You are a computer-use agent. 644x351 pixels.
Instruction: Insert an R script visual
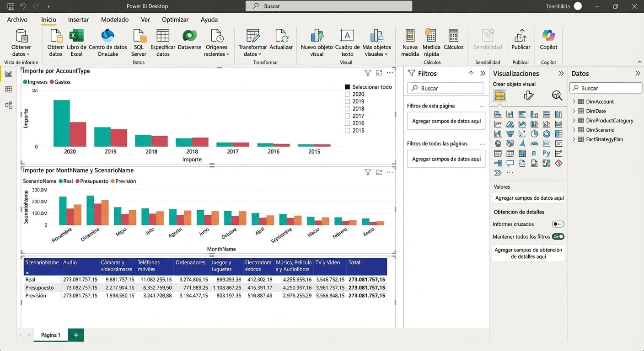pos(534,153)
